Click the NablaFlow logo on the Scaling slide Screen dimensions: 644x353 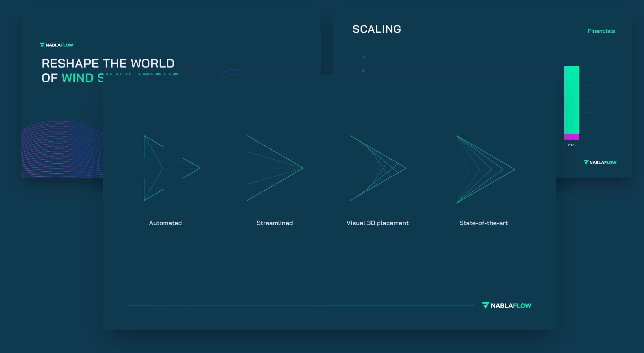(x=600, y=162)
